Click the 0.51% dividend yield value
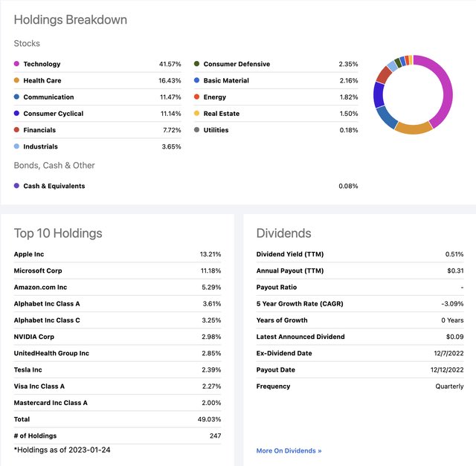Image resolution: width=476 pixels, height=466 pixels. point(454,254)
